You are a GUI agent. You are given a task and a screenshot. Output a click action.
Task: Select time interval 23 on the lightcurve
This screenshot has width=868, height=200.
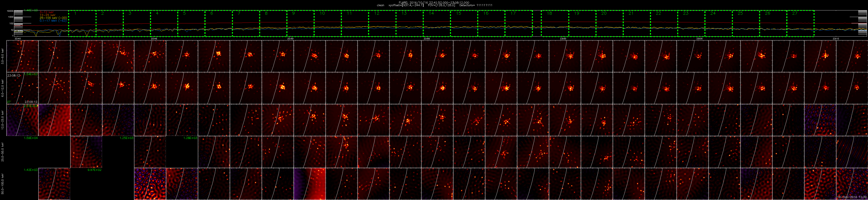tap(691, 23)
